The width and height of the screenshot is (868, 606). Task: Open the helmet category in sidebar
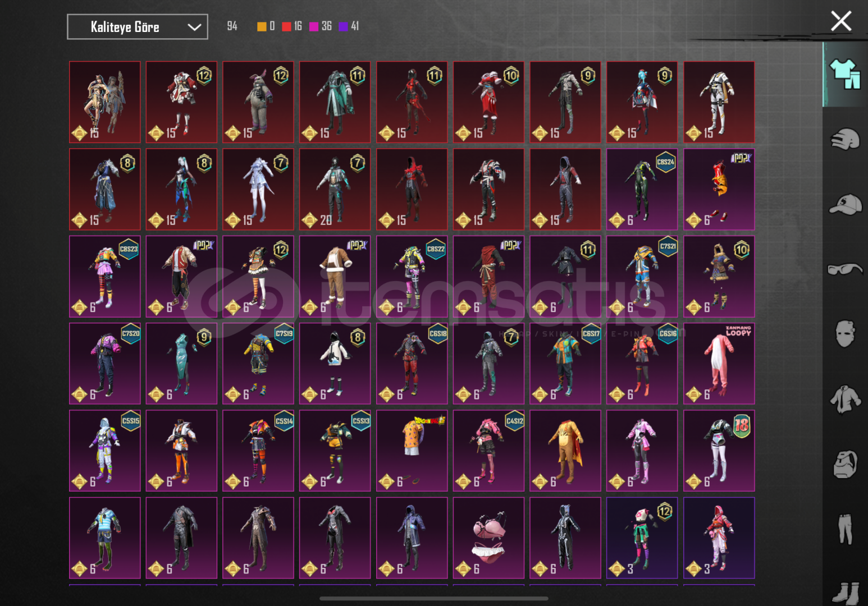pyautogui.click(x=845, y=139)
